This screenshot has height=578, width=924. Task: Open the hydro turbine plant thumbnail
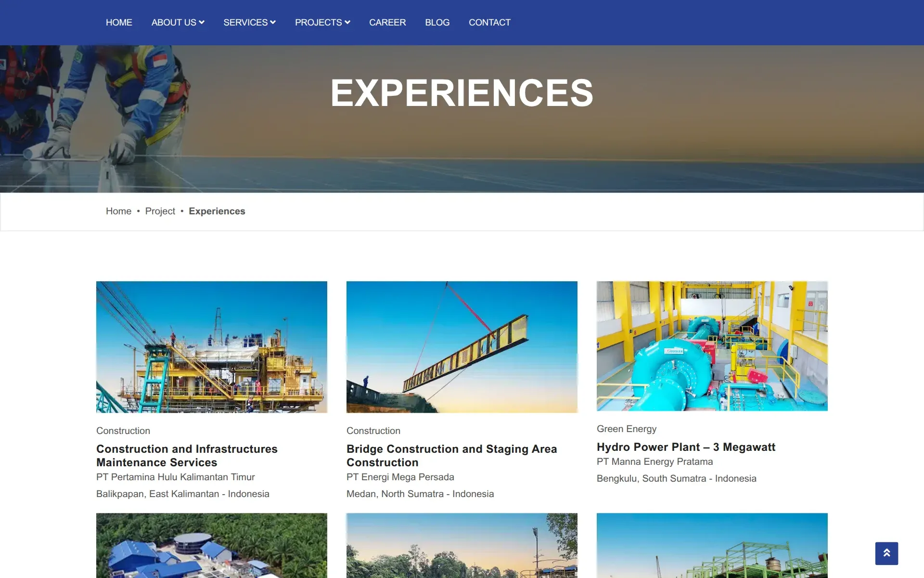click(712, 346)
